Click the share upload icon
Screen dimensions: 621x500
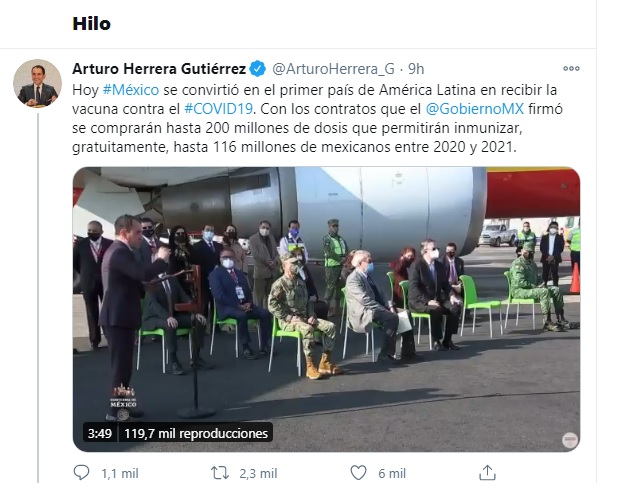[x=487, y=473]
